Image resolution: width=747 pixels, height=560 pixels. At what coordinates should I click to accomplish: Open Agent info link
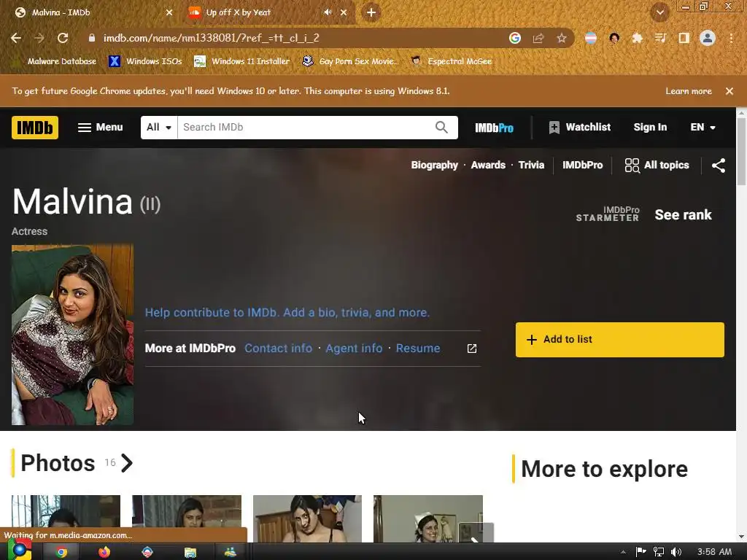pyautogui.click(x=354, y=349)
